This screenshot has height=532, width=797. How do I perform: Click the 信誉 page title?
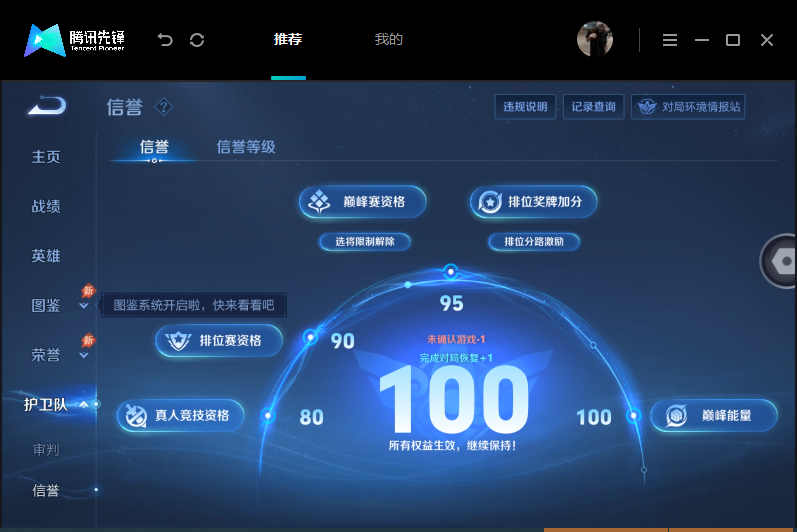point(125,107)
